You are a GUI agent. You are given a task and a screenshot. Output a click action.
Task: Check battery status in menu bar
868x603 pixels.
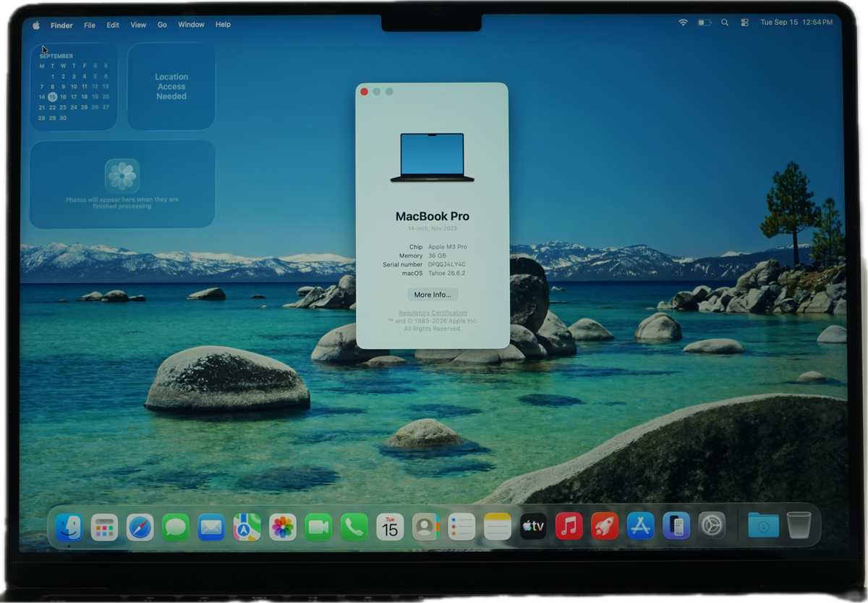point(704,22)
